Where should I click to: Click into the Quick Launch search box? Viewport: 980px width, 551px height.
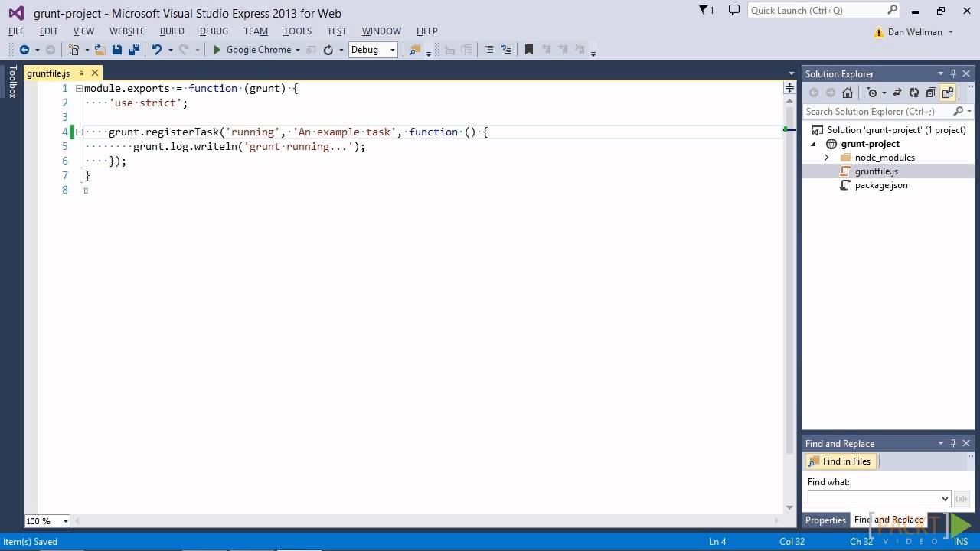point(816,10)
